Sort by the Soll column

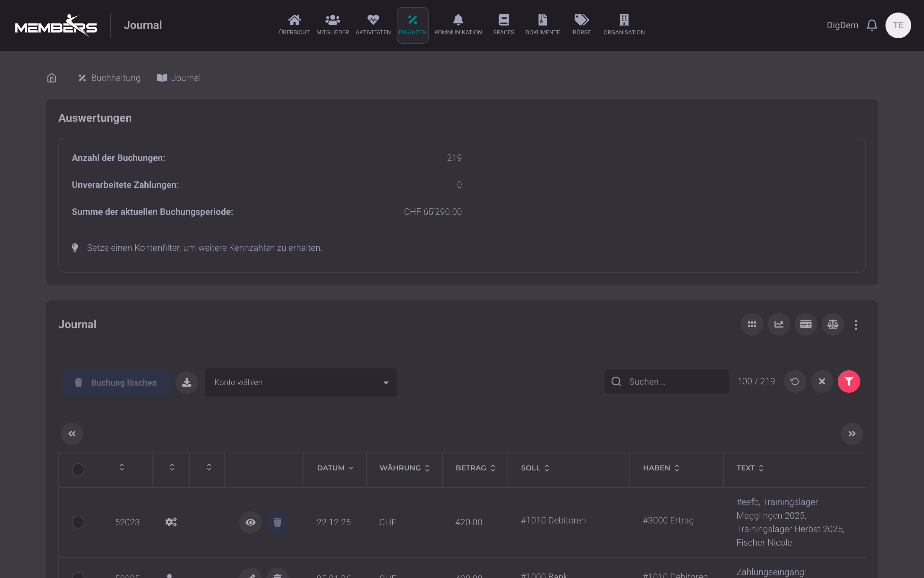[535, 468]
